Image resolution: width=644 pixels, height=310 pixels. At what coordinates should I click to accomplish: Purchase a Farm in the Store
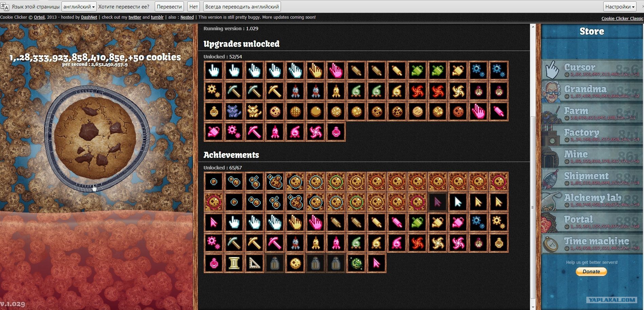[x=592, y=113]
